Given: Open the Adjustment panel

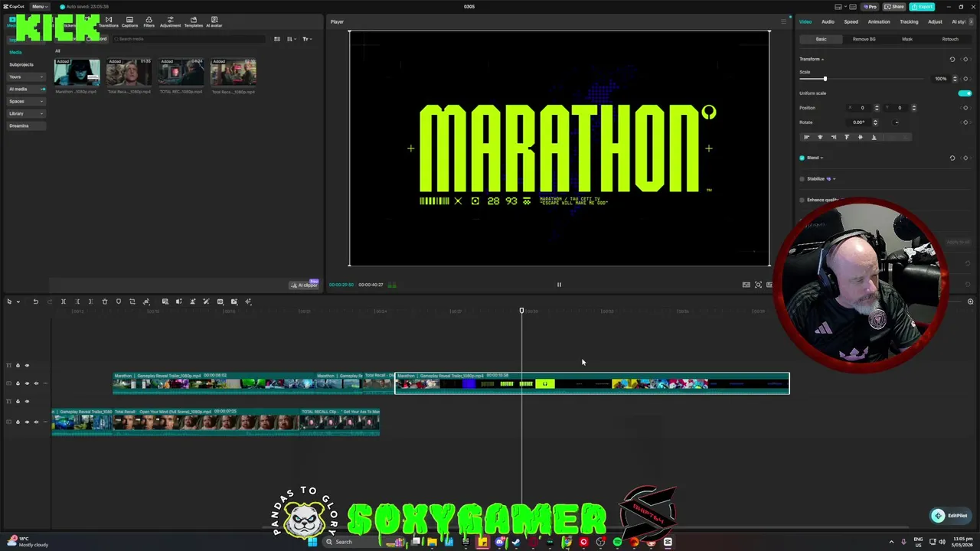Looking at the screenshot, I should [x=170, y=21].
